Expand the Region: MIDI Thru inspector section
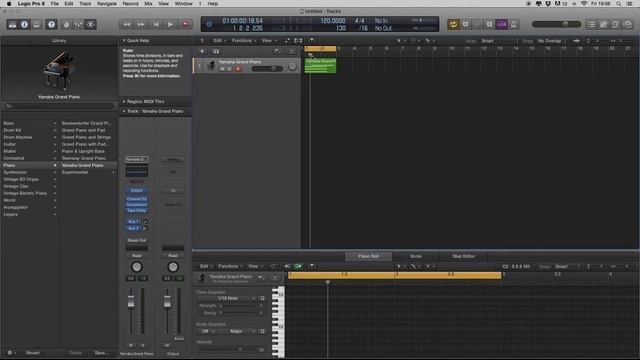The width and height of the screenshot is (640, 360). pyautogui.click(x=124, y=101)
